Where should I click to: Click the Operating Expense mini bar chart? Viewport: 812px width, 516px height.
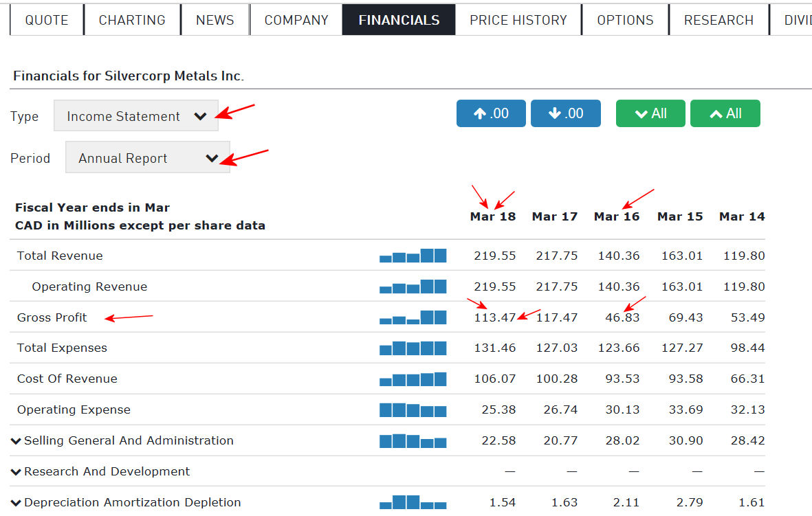pyautogui.click(x=413, y=410)
